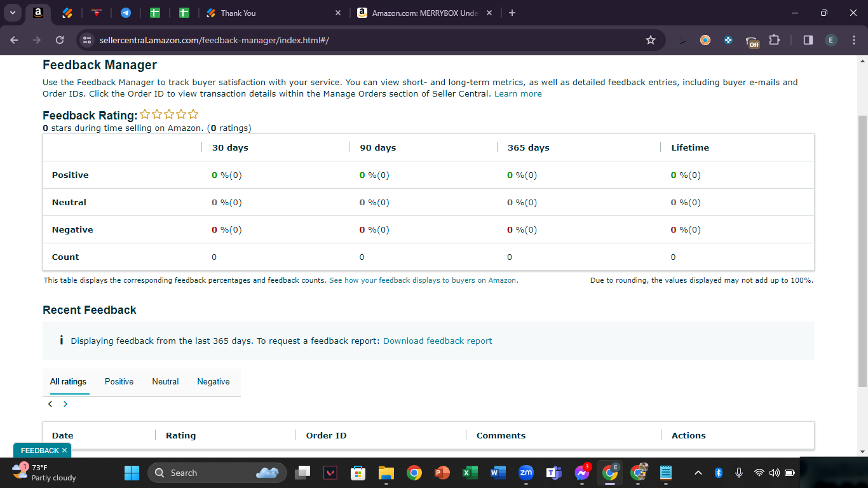Select the All ratings tab
The width and height of the screenshot is (868, 488).
(68, 381)
